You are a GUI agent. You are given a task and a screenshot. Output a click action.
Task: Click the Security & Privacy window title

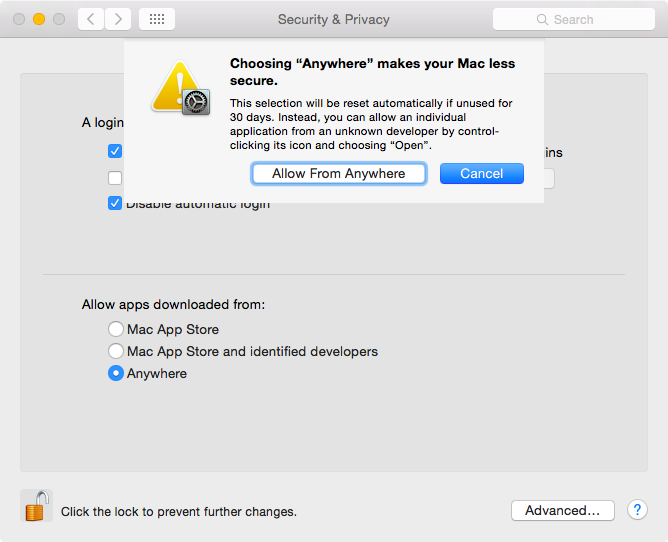pyautogui.click(x=334, y=20)
